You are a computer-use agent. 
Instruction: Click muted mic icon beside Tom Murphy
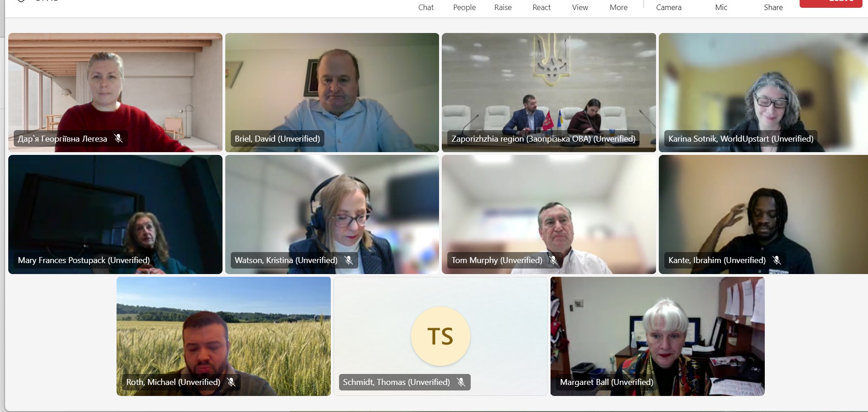tap(553, 260)
